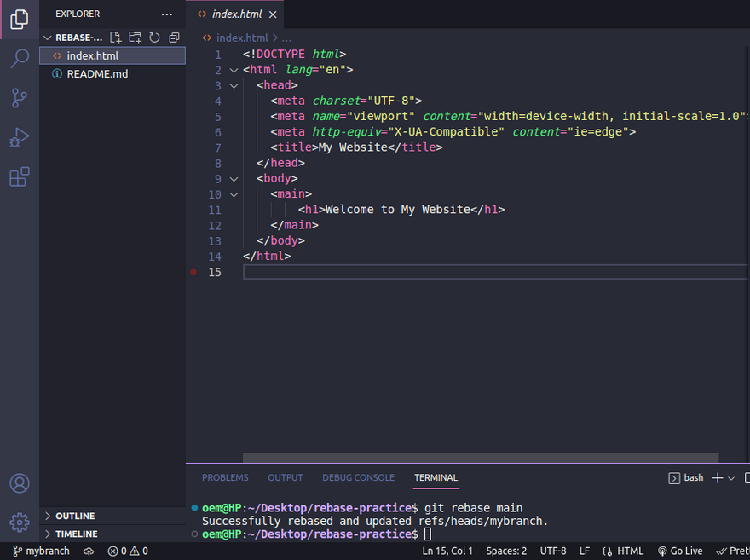Click the mybranch indicator in status bar
This screenshot has width=750, height=560.
coord(41,551)
